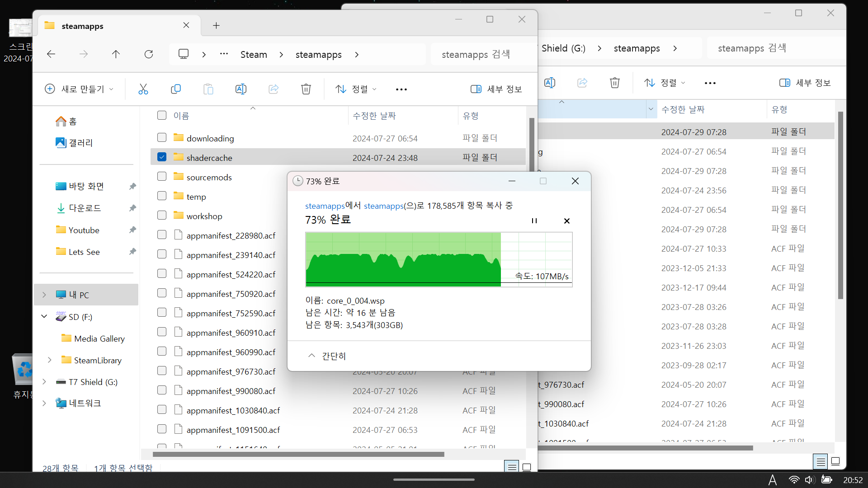Go up one folder level with up arrow
This screenshot has width=868, height=488.
coord(116,54)
